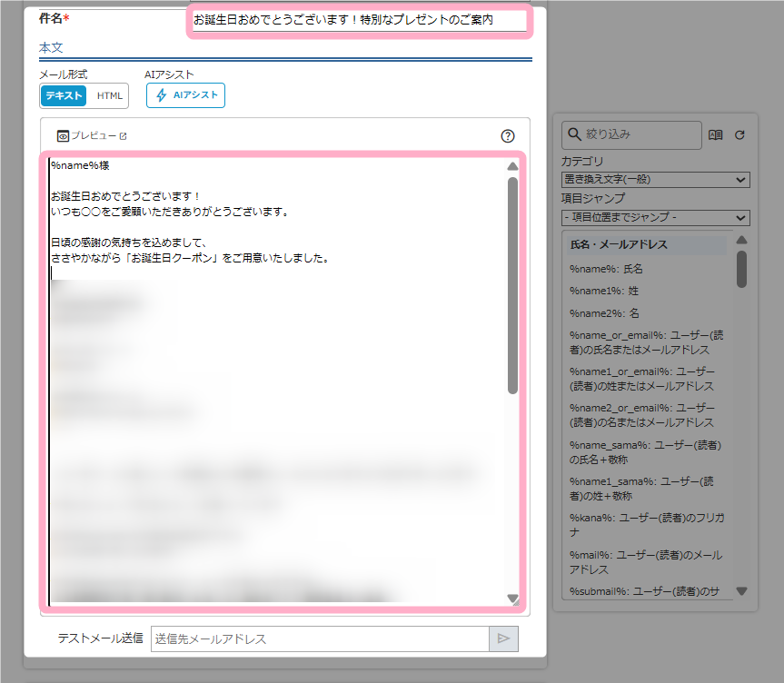Click the reload icon in placeholder panel
Screen dimensions: 784x683
[x=739, y=134]
